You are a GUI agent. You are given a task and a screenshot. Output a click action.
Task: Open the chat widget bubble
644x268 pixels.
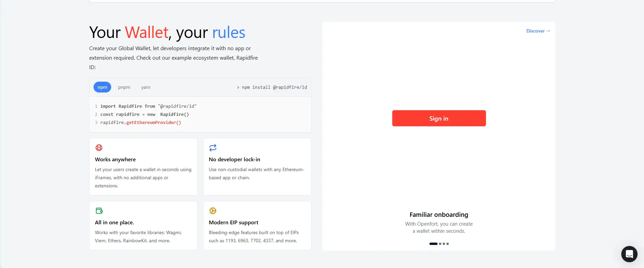click(x=629, y=254)
